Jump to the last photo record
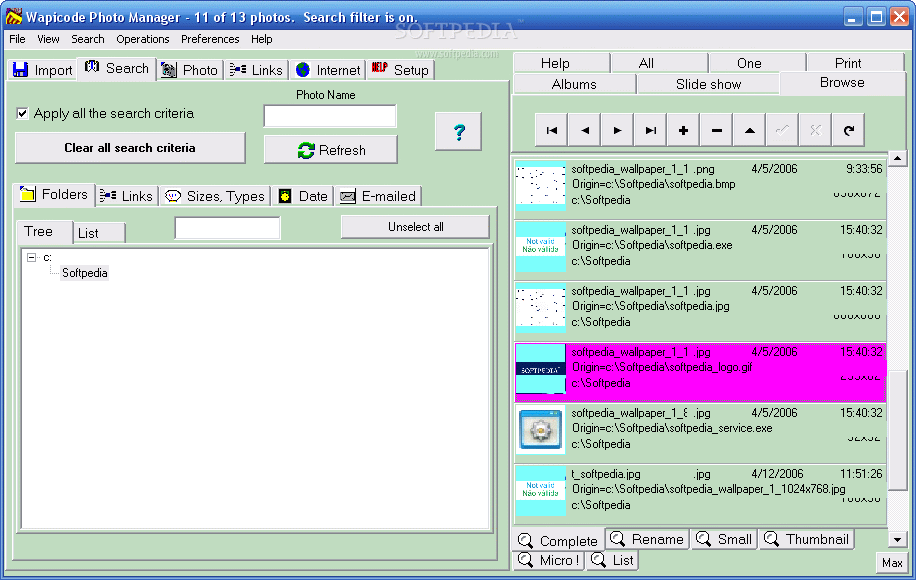The width and height of the screenshot is (916, 580). 651,130
